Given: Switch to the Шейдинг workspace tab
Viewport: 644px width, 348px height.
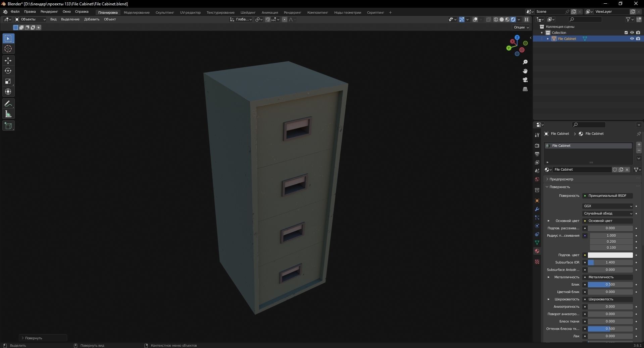Looking at the screenshot, I should tap(248, 12).
